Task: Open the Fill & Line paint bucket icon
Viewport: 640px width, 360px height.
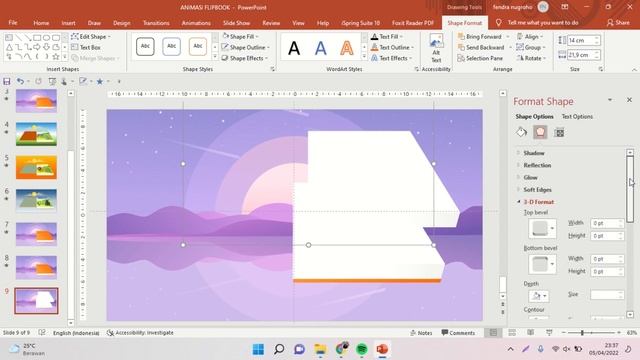Action: click(x=521, y=132)
